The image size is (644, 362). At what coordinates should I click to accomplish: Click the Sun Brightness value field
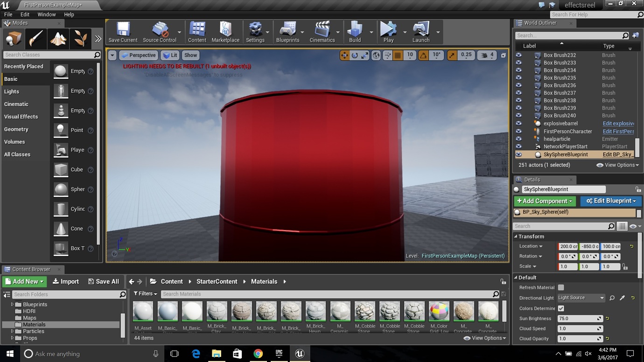coord(580,319)
